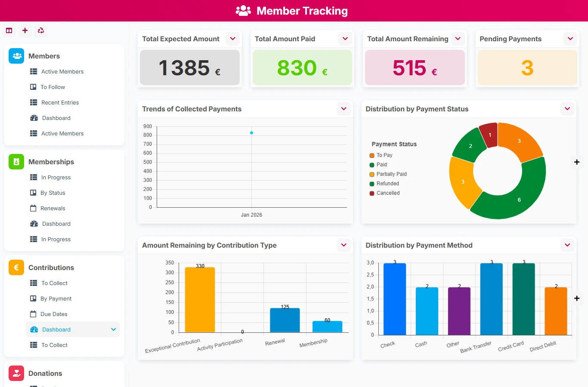Viewport: 588px width, 387px height.
Task: Click the orange pending payments value 3
Action: 527,68
